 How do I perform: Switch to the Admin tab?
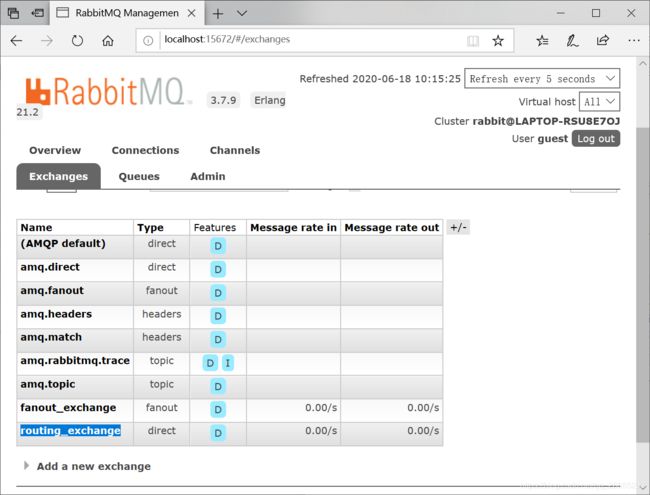pyautogui.click(x=208, y=177)
